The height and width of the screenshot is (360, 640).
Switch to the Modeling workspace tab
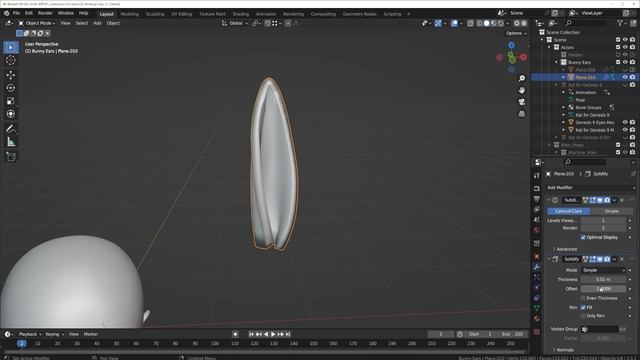coord(130,14)
